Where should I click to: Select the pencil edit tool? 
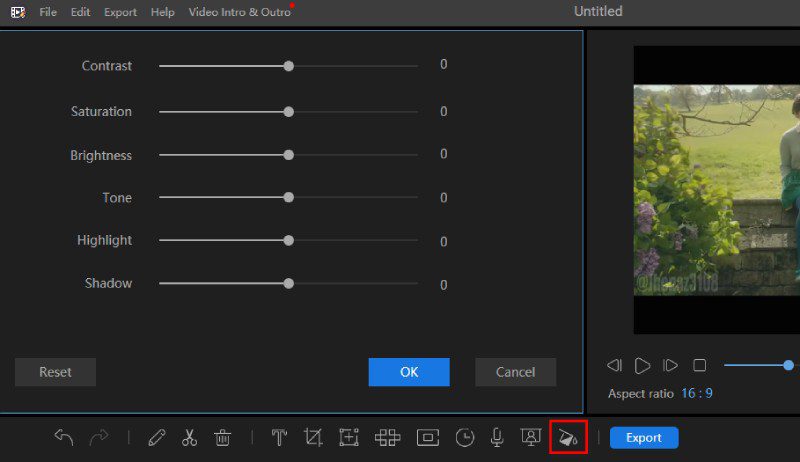157,438
